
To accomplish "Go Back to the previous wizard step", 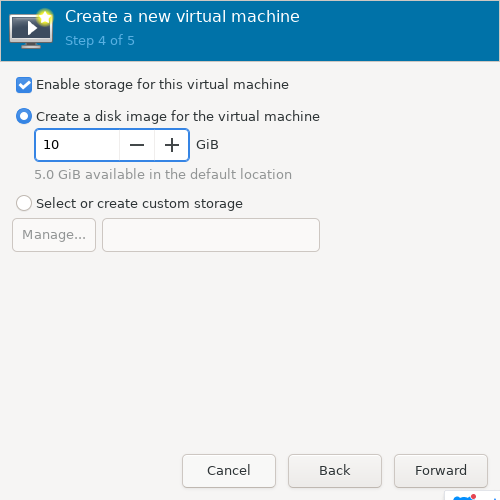I will 335,471.
